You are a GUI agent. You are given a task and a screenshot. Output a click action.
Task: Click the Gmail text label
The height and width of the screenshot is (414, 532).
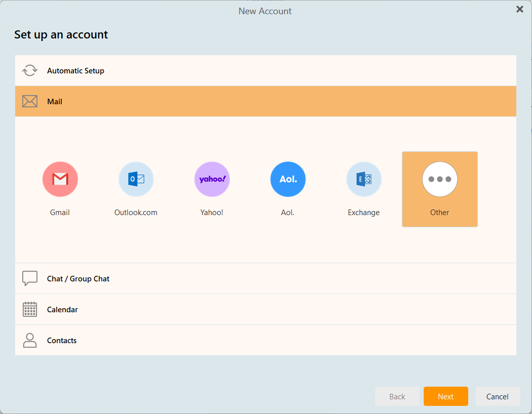[x=60, y=213]
